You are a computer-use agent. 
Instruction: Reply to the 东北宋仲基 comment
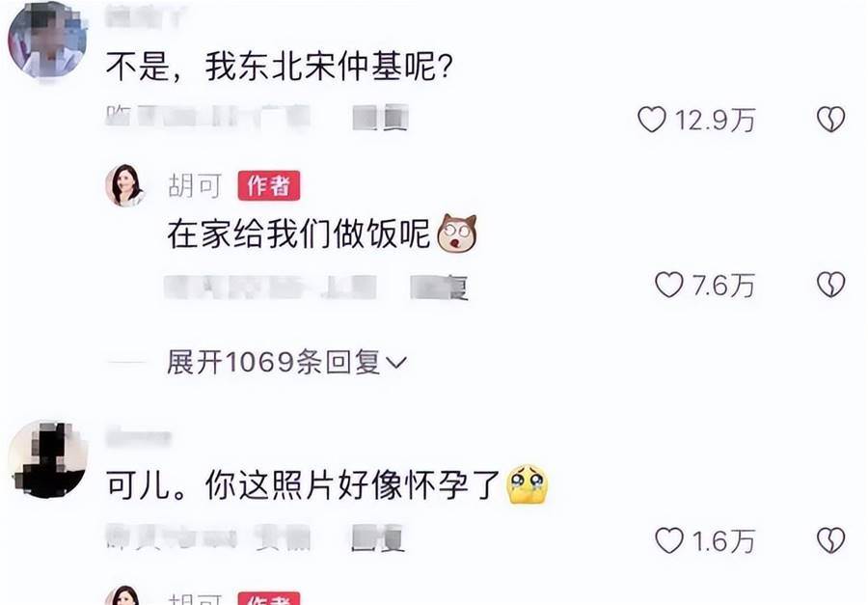tap(381, 118)
